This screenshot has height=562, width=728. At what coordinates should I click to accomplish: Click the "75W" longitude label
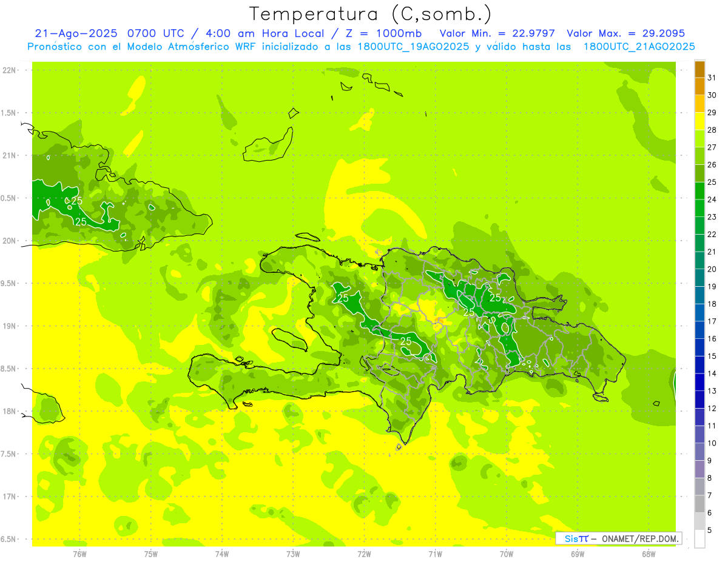point(150,554)
